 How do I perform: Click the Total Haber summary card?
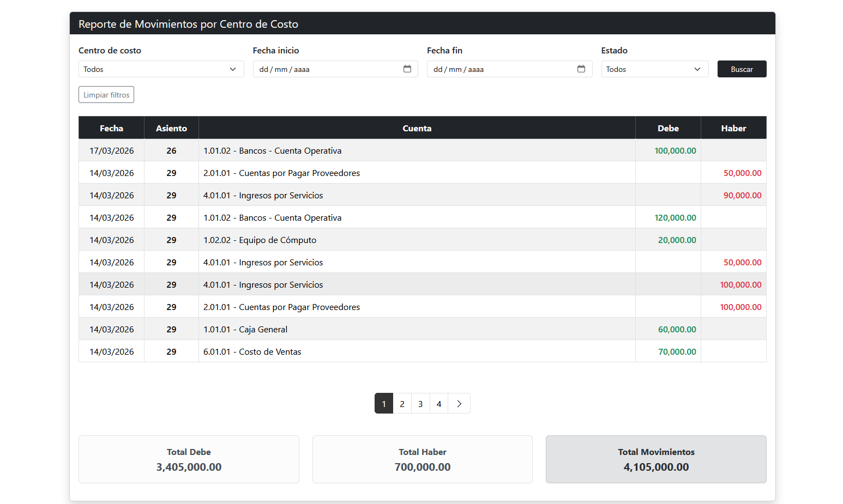pyautogui.click(x=423, y=459)
